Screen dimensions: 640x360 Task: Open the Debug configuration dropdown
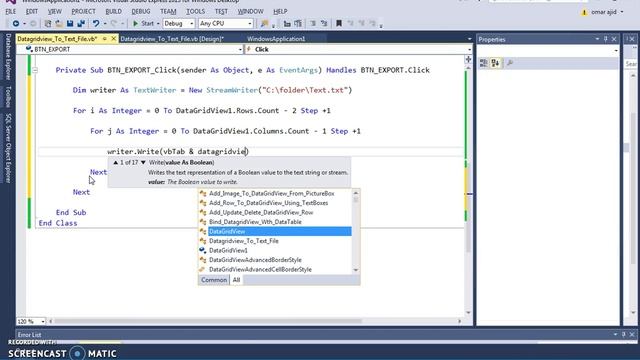coord(179,24)
